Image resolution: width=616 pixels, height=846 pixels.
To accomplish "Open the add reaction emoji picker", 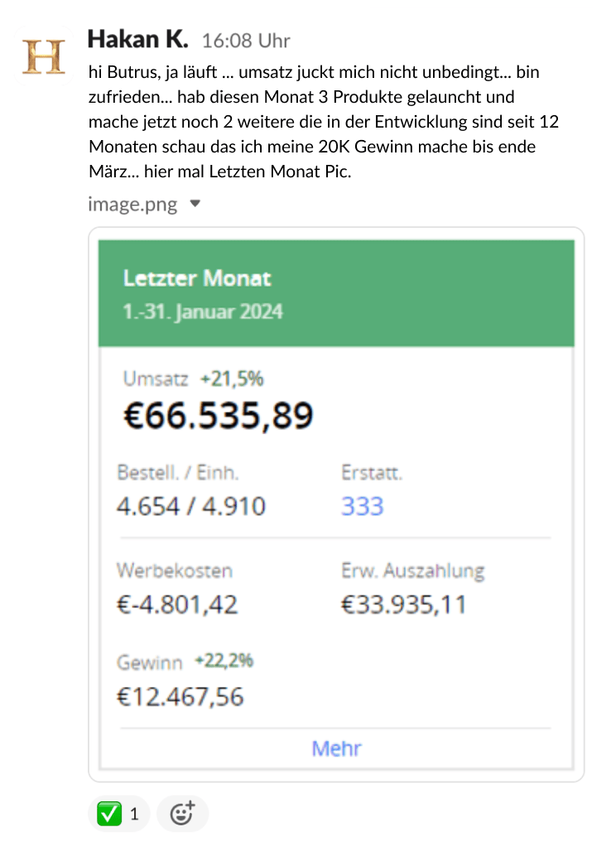I will point(182,814).
